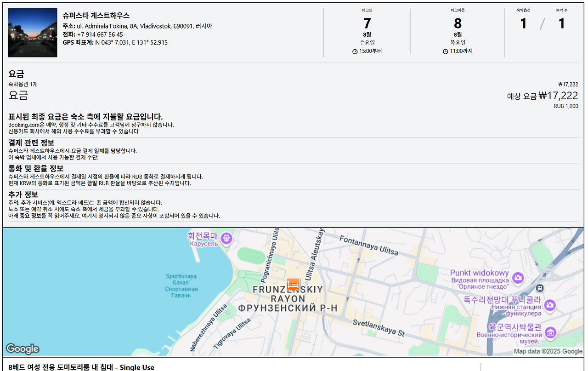Click the 숙박옵션 1개 label

[23, 84]
